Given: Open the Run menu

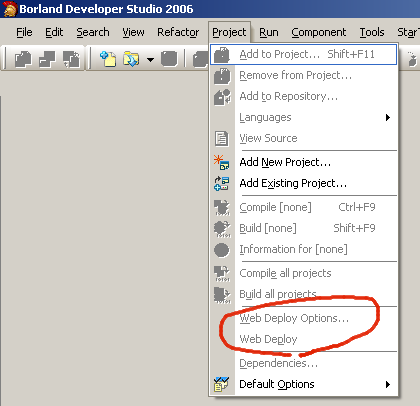Looking at the screenshot, I should coord(269,32).
